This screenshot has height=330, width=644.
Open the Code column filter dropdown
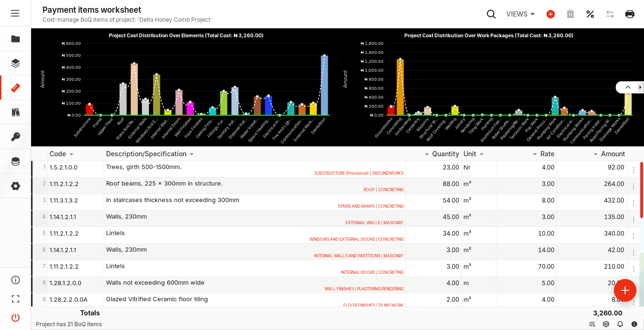point(71,154)
